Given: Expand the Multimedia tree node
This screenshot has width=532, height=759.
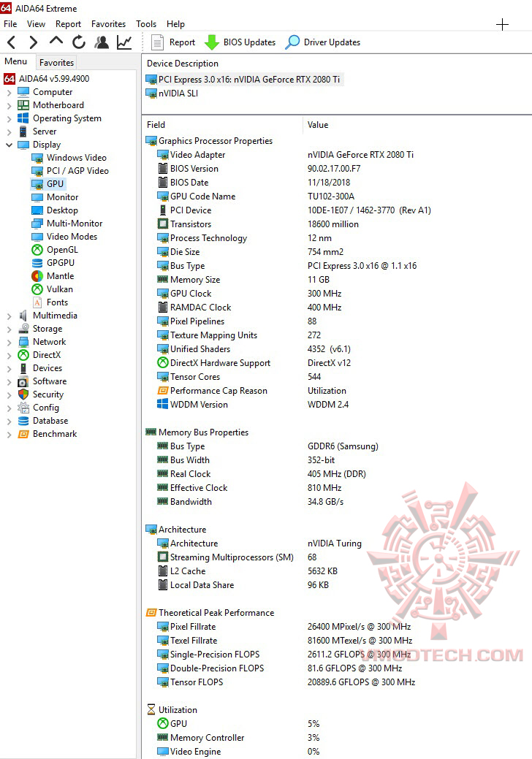Looking at the screenshot, I should coord(9,316).
